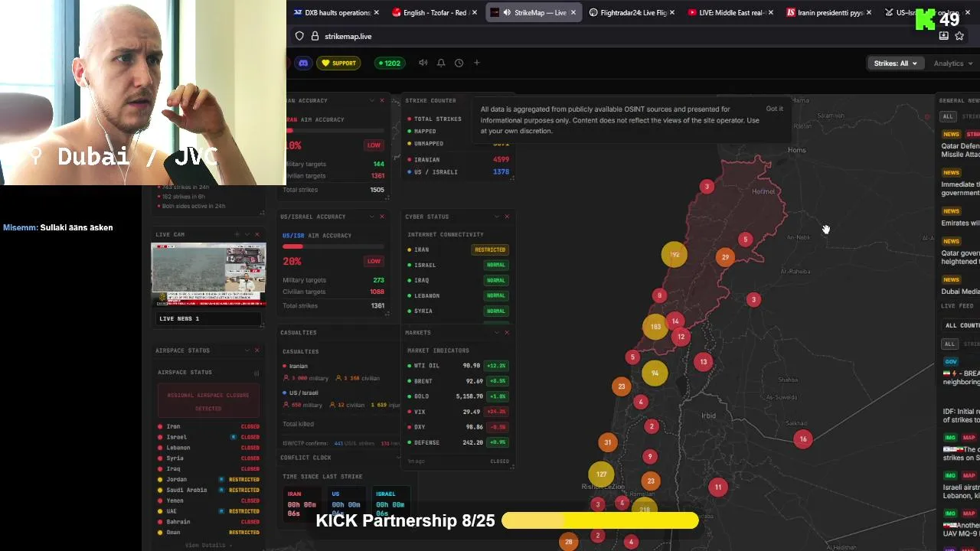
Task: Collapse the US/Israel Accuracy panel
Action: pos(372,217)
